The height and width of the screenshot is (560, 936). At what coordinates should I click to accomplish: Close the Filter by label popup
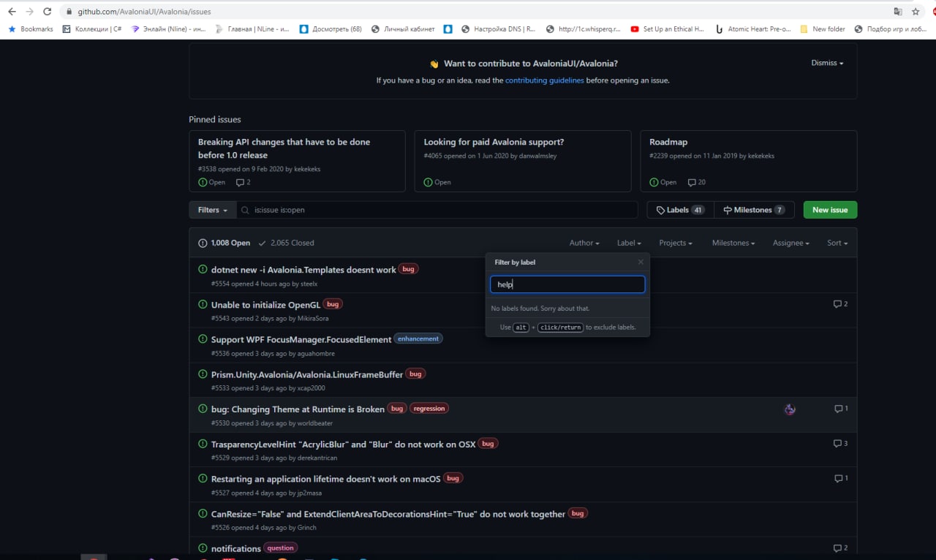point(641,262)
